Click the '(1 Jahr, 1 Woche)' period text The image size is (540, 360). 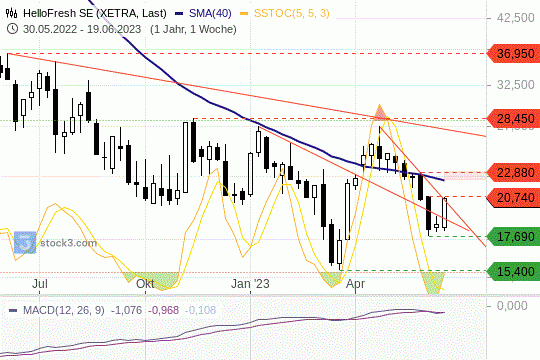click(193, 29)
